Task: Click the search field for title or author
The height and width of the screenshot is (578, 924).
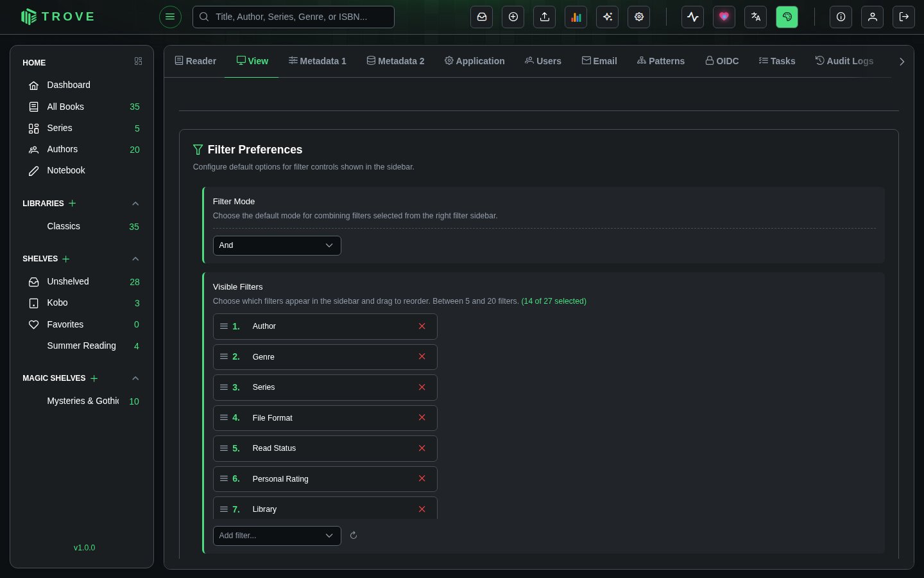Action: (x=293, y=17)
